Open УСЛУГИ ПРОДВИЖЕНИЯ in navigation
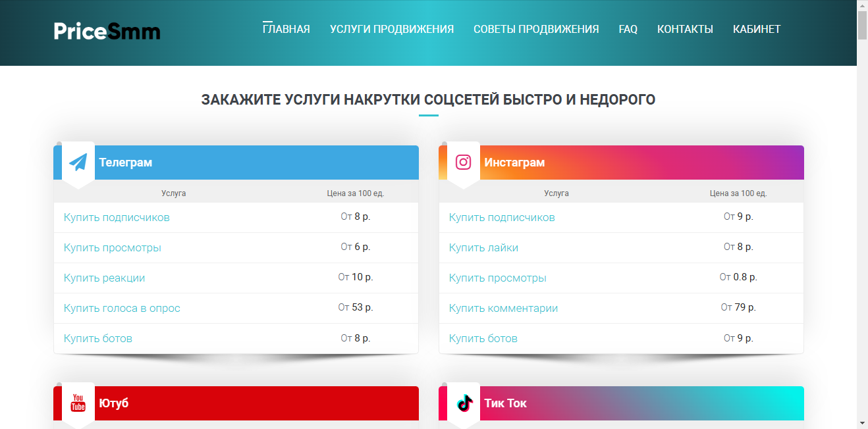868x429 pixels. 392,29
